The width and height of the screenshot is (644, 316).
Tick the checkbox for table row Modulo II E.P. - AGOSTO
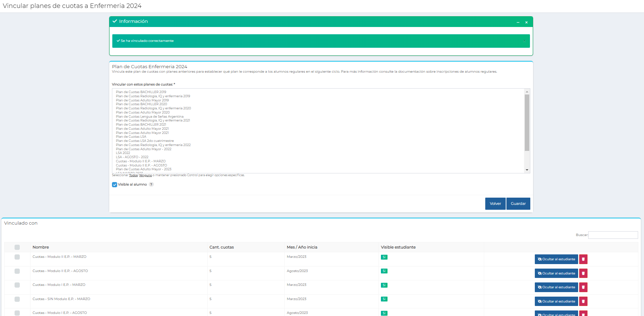tap(17, 271)
